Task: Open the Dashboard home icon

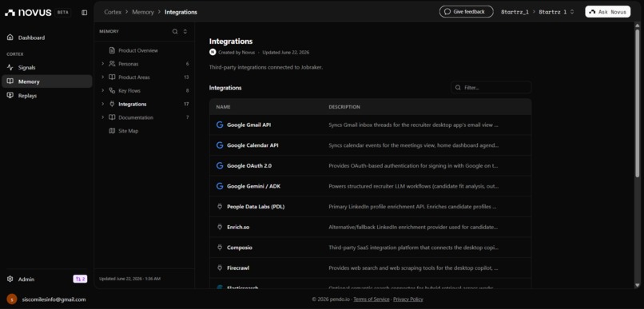Action: click(10, 38)
